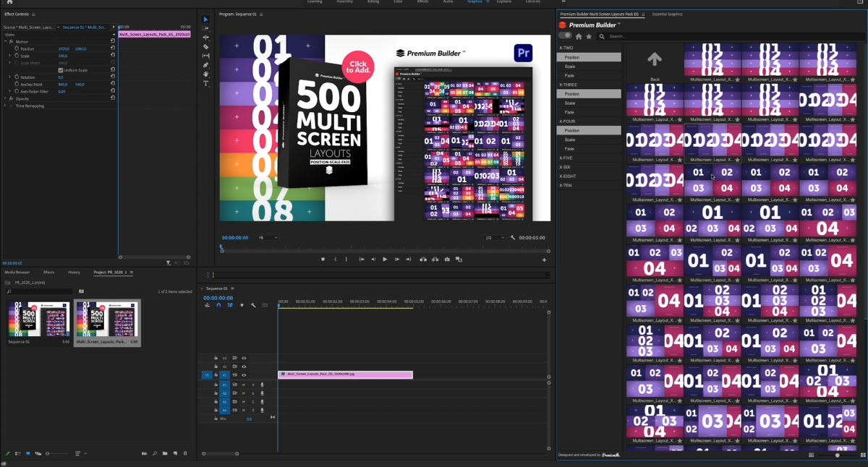The height and width of the screenshot is (467, 868).
Task: Switch to the History tab
Action: tap(74, 273)
